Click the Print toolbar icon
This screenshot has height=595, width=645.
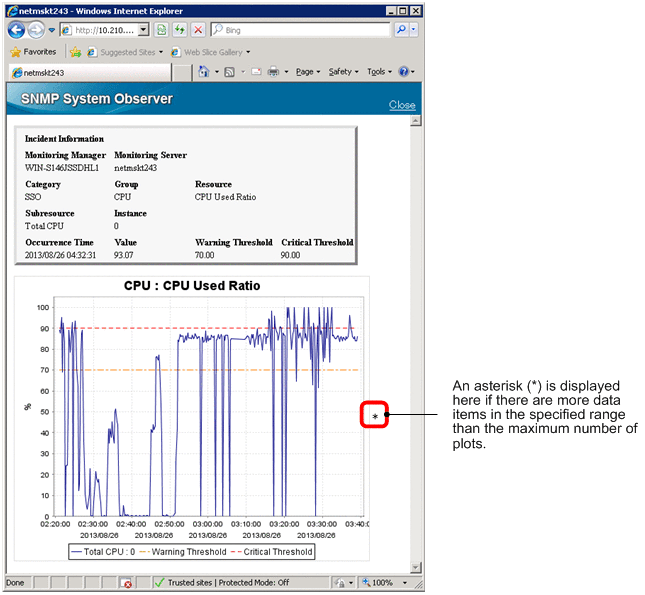(x=274, y=72)
